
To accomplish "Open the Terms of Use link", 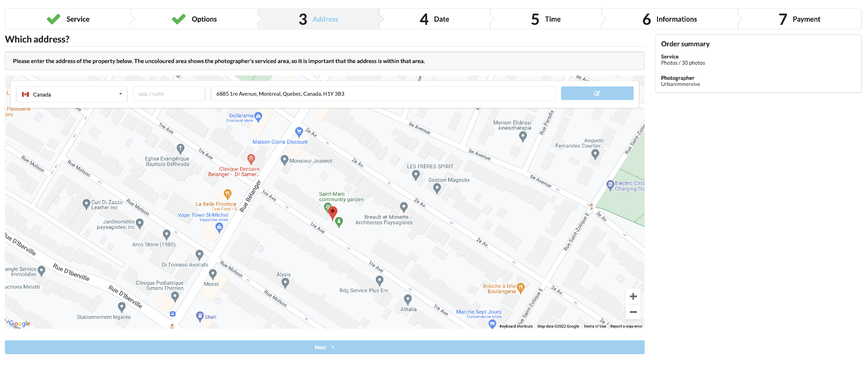I will click(594, 326).
